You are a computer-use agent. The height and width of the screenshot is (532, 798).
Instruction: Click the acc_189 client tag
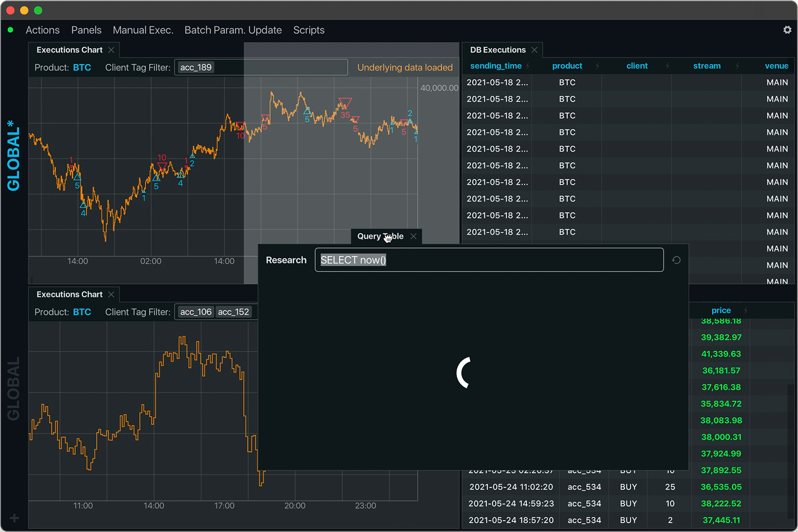196,68
